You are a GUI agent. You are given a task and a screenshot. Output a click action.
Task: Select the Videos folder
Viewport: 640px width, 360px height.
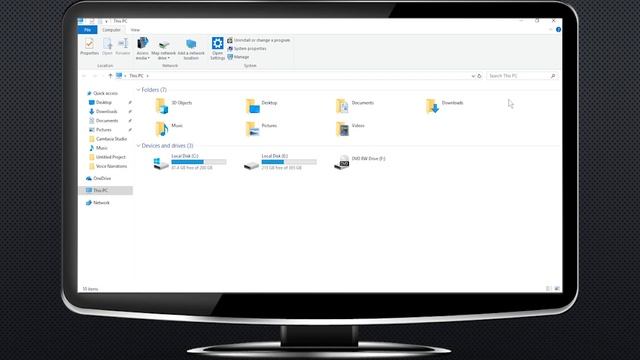[350, 129]
